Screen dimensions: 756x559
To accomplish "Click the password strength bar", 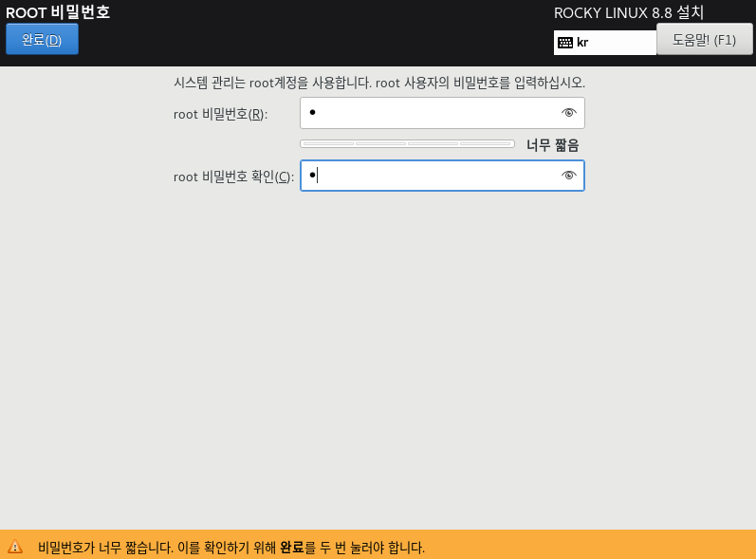I will click(x=407, y=143).
